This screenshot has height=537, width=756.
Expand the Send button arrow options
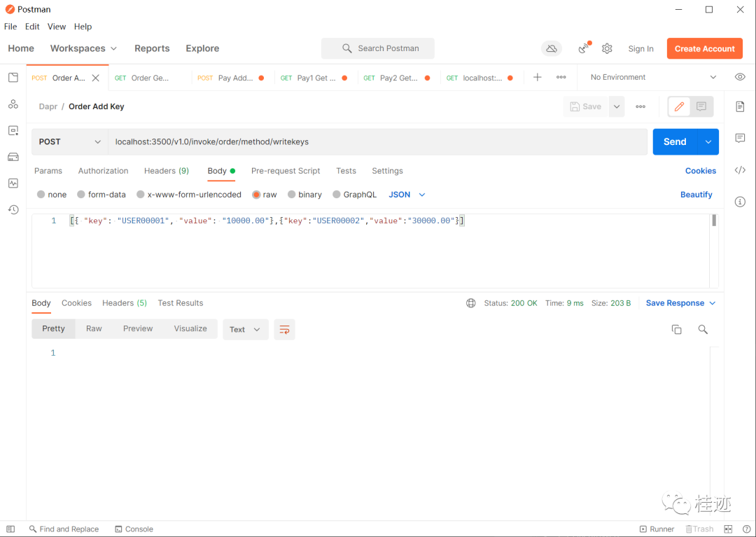(708, 141)
